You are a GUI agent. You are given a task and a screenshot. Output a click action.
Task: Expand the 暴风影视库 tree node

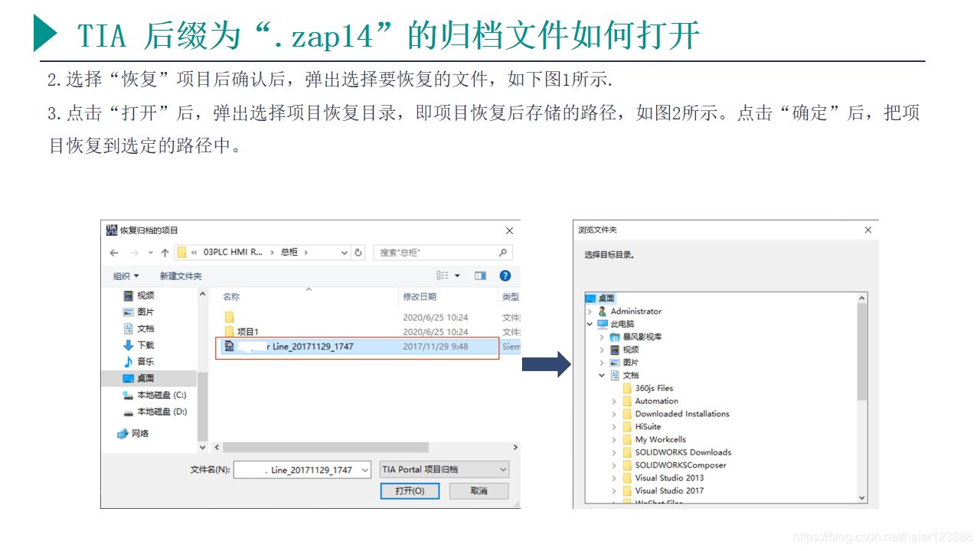(602, 337)
